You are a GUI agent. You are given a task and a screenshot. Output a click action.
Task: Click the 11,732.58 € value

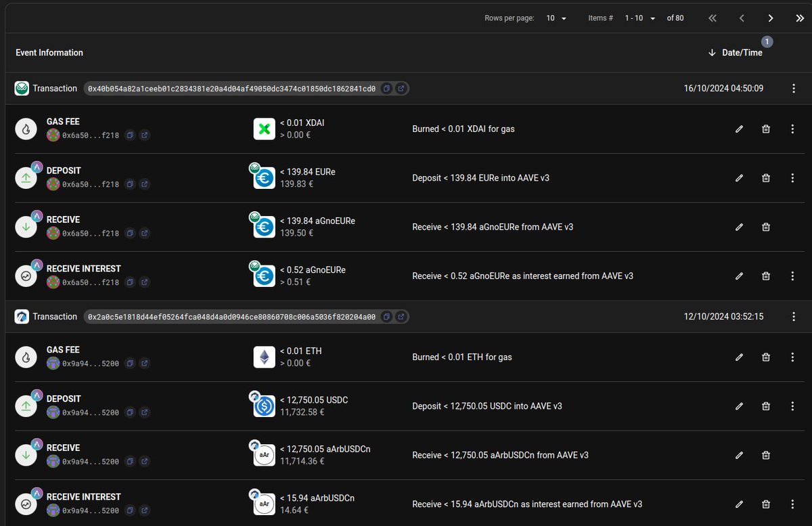pyautogui.click(x=302, y=412)
